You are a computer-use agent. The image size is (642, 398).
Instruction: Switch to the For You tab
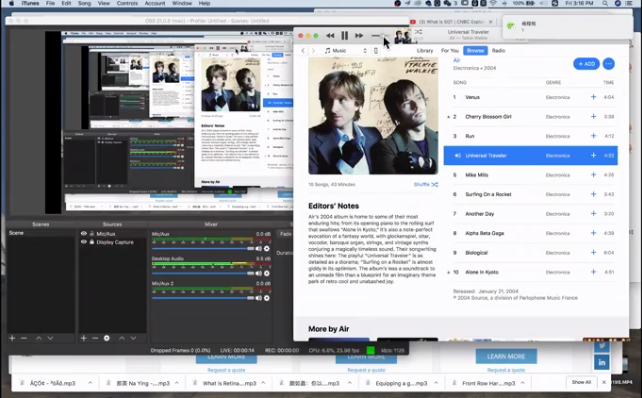tap(450, 51)
